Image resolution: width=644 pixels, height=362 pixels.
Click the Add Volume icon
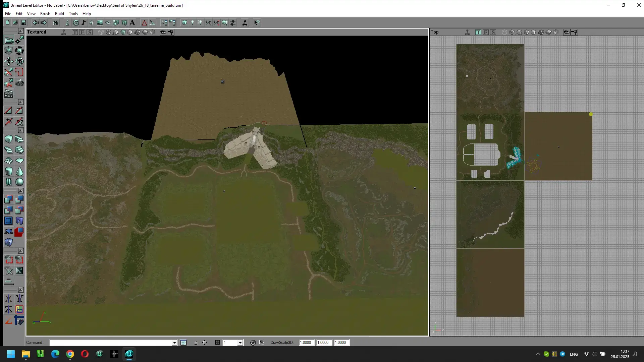coord(9,242)
